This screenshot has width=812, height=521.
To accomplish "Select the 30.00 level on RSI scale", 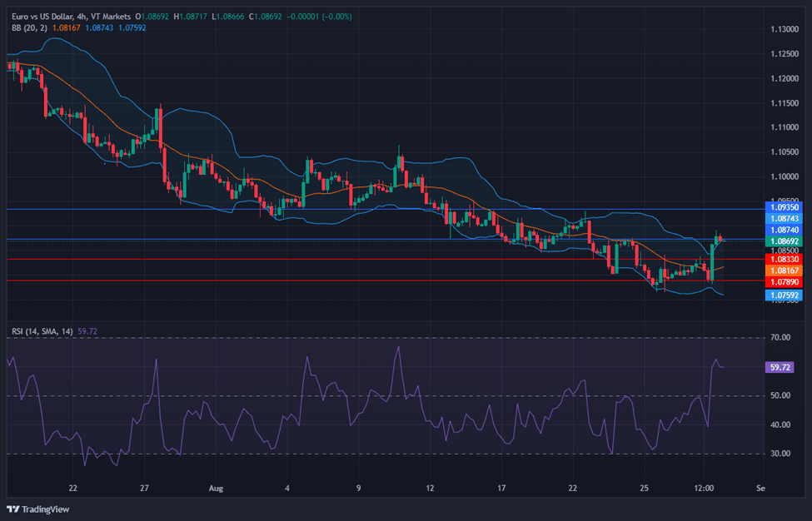I will (x=780, y=454).
